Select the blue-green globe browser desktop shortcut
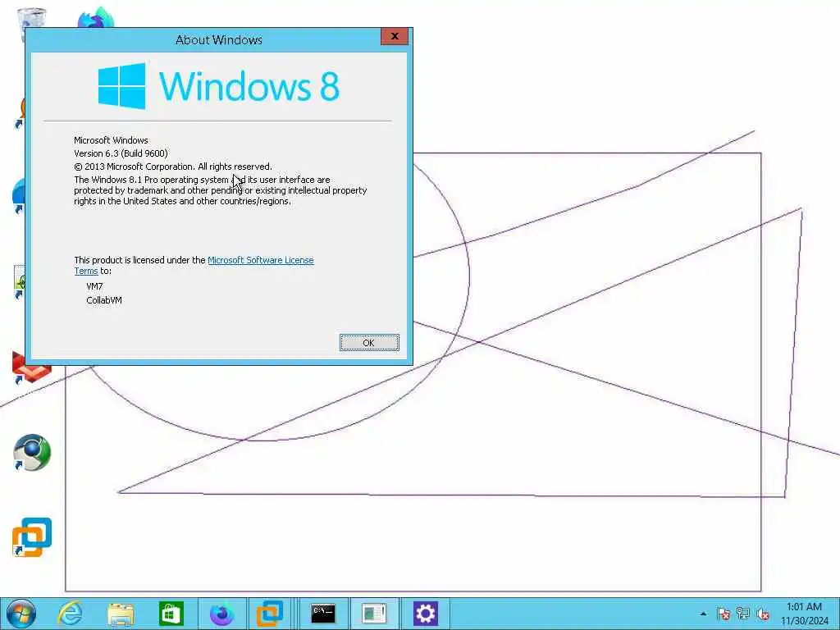Screen dimensions: 840x630 (32, 453)
